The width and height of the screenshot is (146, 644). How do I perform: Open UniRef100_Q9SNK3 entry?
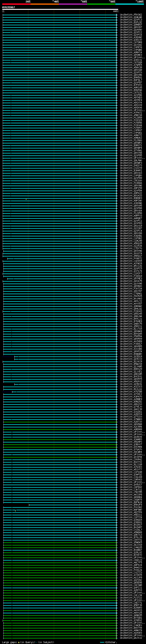pos(131,55)
